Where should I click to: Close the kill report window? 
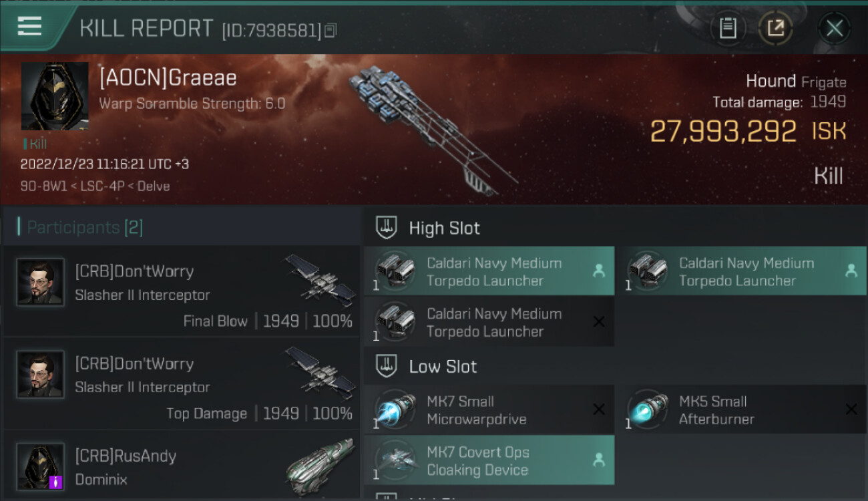pos(834,28)
